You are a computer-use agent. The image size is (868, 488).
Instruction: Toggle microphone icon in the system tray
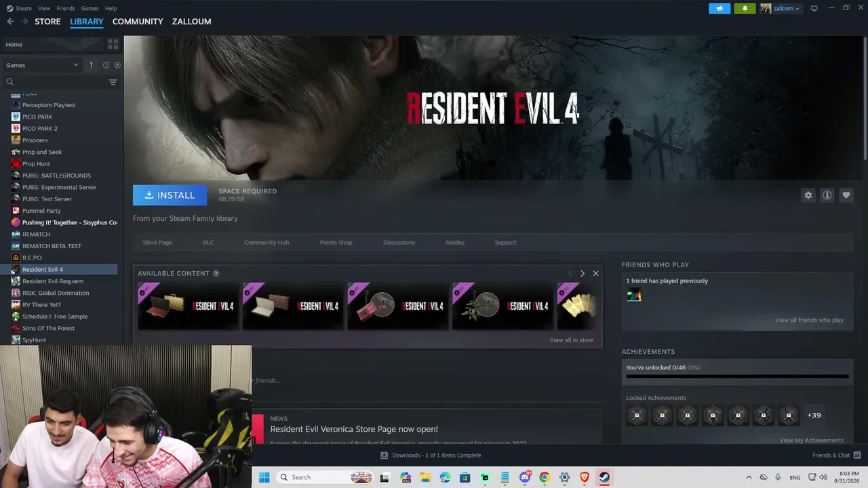(778, 477)
